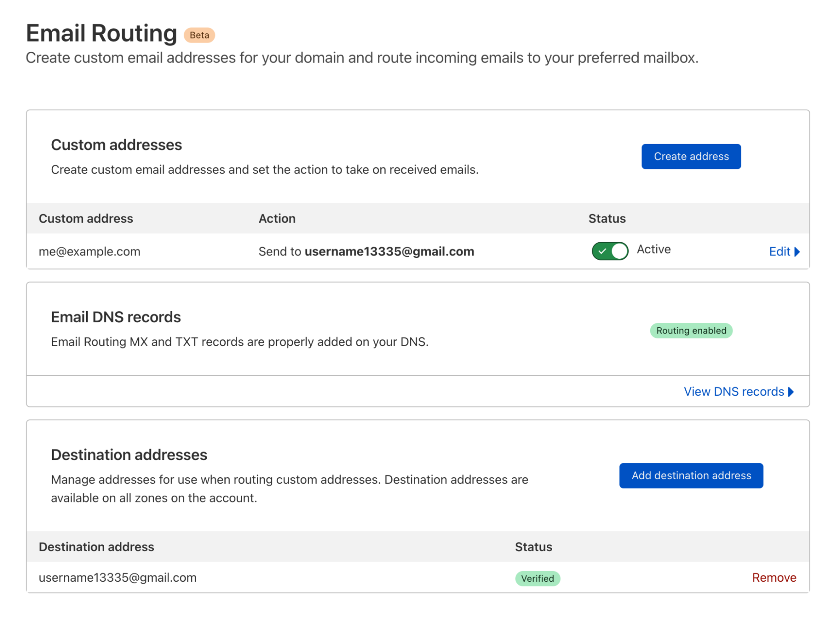Click the Beta badge next to Email Routing
840x620 pixels.
(x=199, y=35)
